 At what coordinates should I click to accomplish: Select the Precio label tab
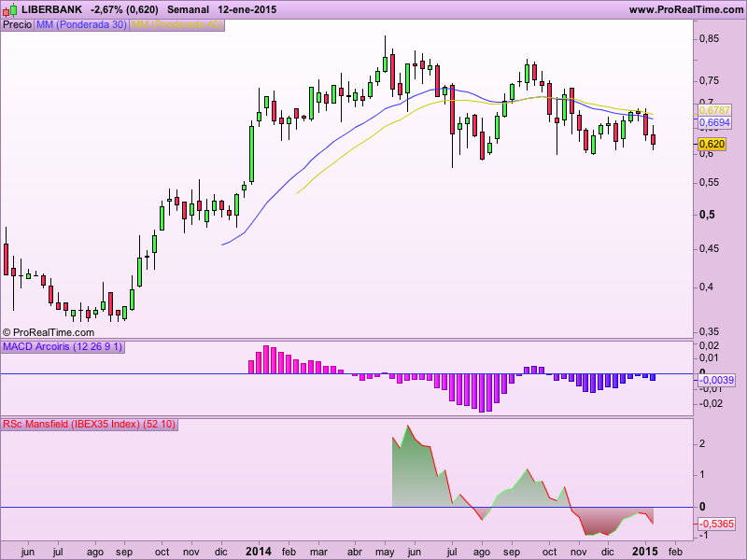[x=17, y=24]
